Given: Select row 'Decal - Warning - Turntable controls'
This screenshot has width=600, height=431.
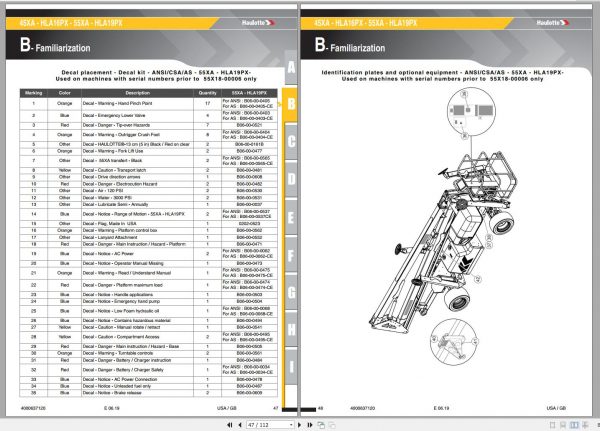Looking at the screenshot, I should click(x=148, y=353).
